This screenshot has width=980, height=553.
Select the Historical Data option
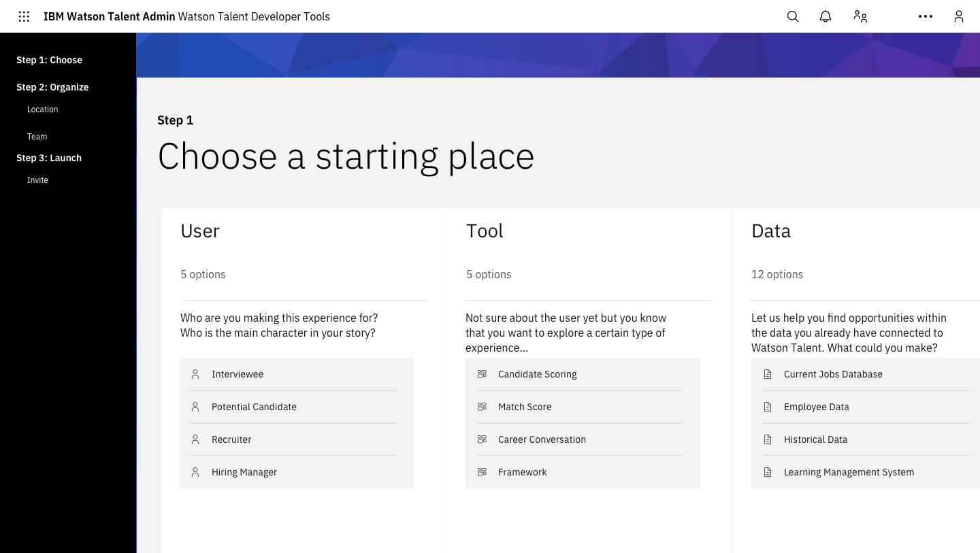(866, 439)
